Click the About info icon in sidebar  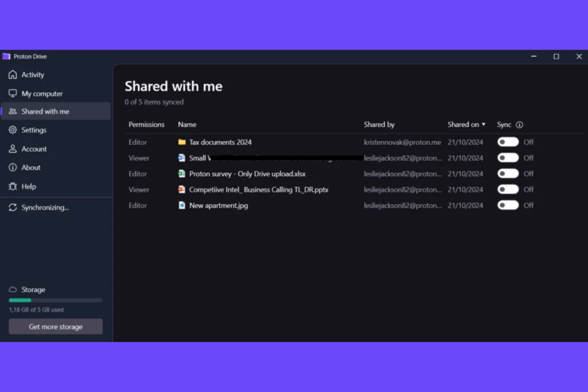point(13,167)
